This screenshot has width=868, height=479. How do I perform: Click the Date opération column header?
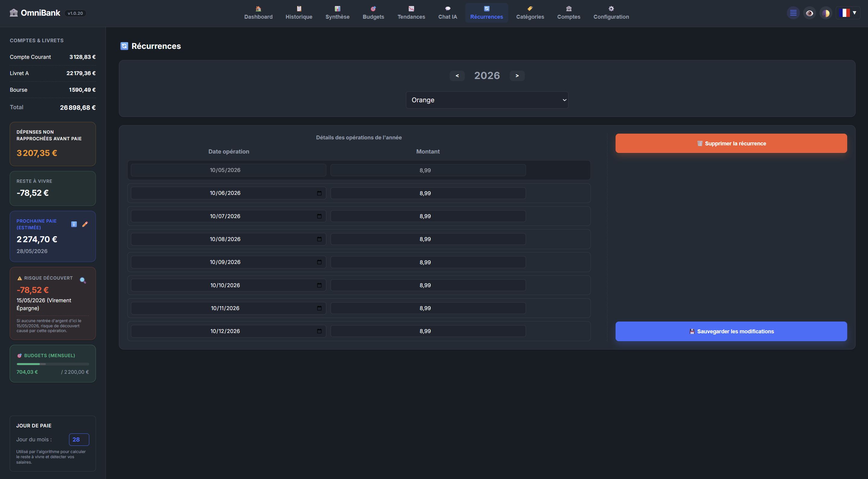229,151
